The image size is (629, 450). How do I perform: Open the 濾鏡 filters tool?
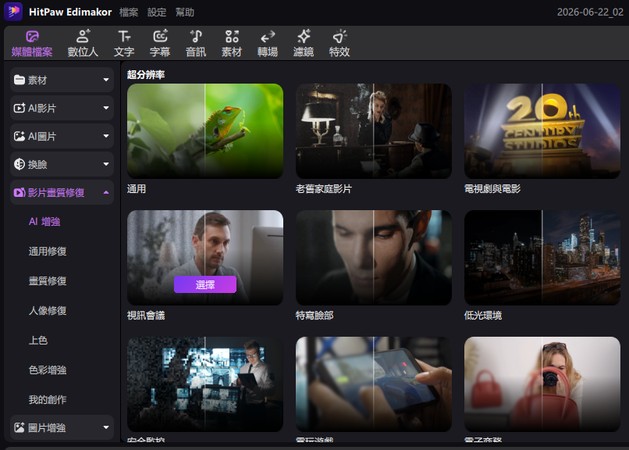tap(303, 43)
